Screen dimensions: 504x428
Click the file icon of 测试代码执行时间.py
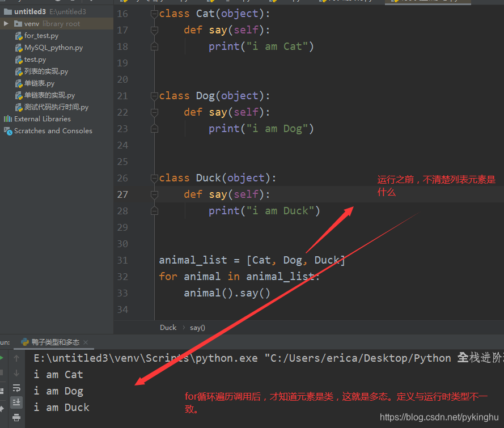click(19, 107)
